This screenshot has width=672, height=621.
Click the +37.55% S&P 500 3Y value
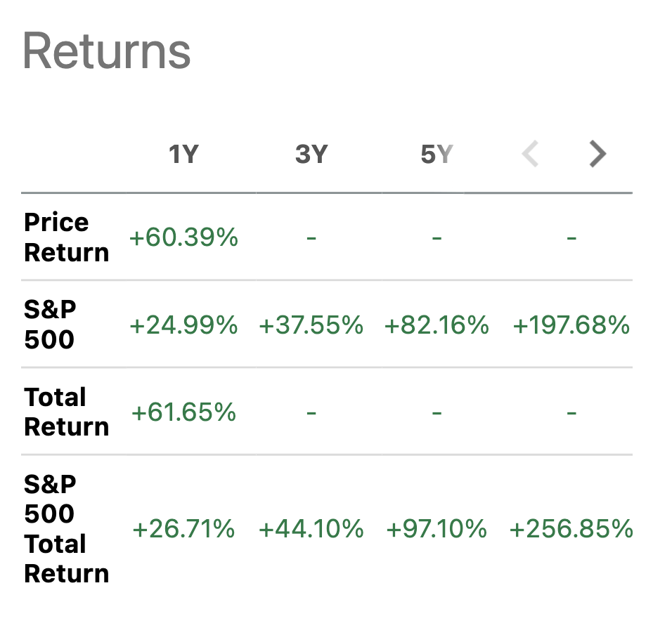[x=312, y=325]
